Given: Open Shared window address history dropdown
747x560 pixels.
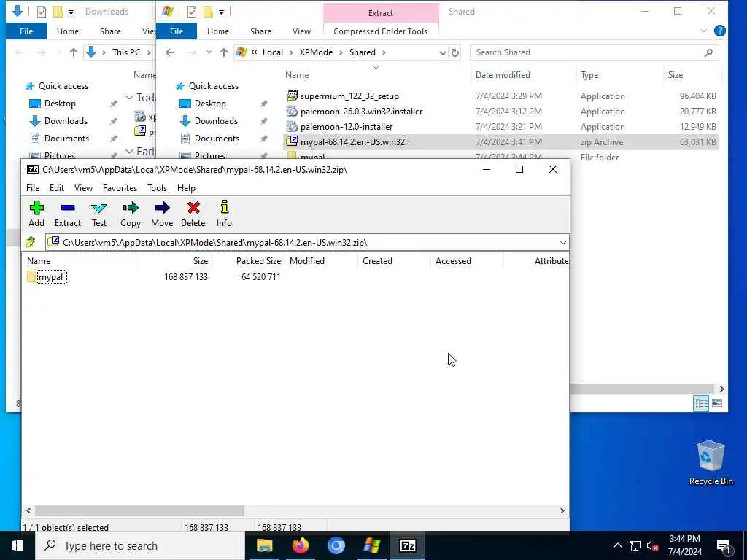Looking at the screenshot, I should 443,52.
